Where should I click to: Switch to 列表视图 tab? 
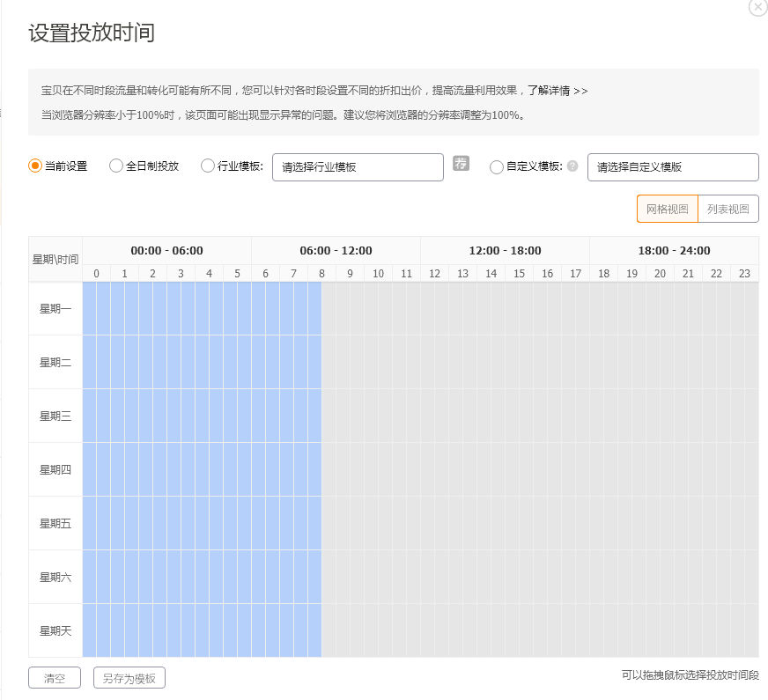coord(728,209)
